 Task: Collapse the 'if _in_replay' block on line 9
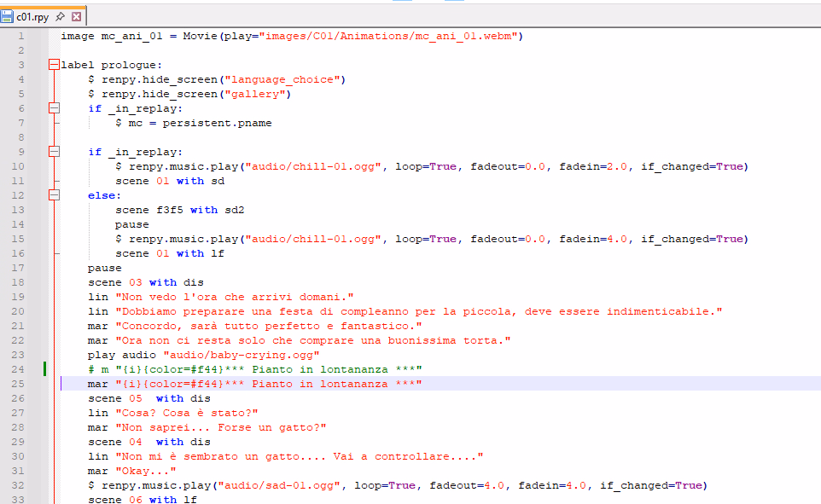[x=55, y=152]
